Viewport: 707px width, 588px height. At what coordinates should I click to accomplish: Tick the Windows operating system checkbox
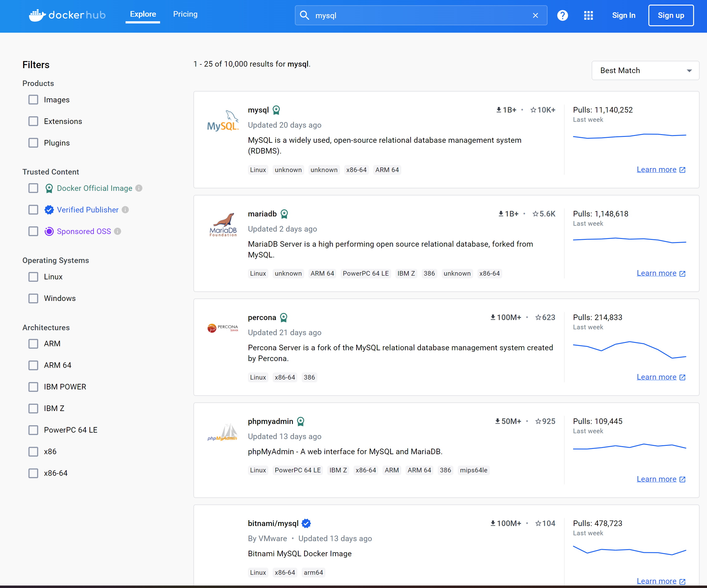point(33,298)
